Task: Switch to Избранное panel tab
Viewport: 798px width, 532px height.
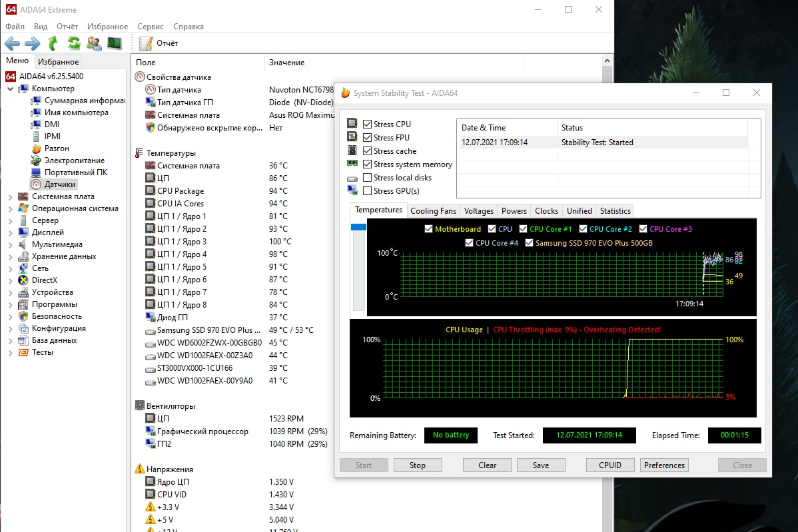Action: [x=59, y=61]
